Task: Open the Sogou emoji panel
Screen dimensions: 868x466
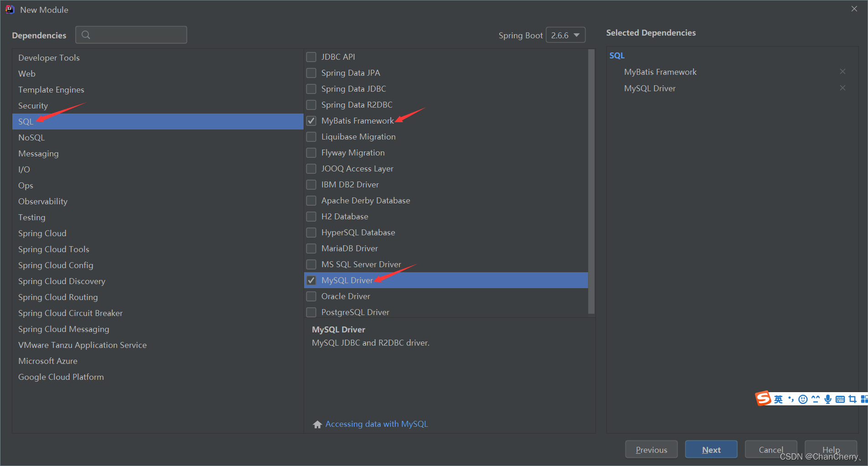Action: click(x=803, y=399)
